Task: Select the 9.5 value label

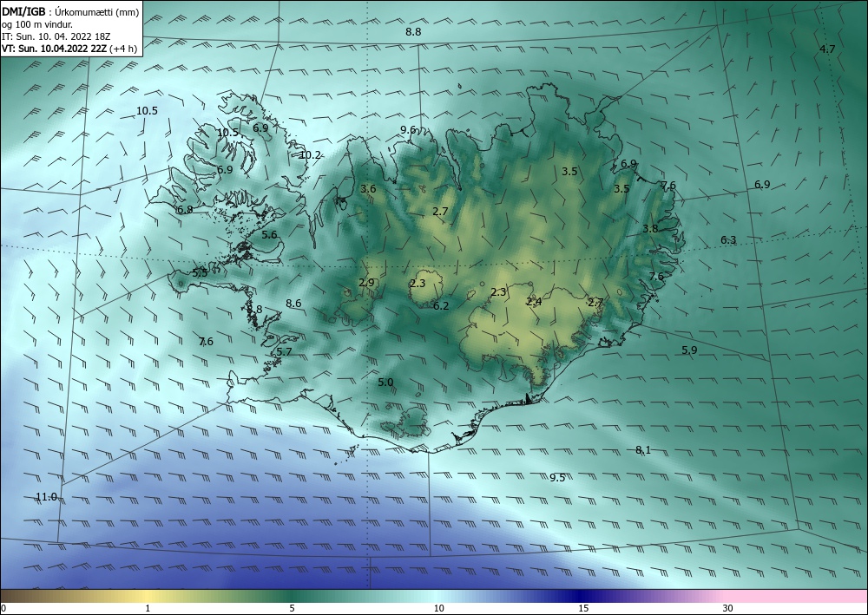Action: click(x=557, y=478)
